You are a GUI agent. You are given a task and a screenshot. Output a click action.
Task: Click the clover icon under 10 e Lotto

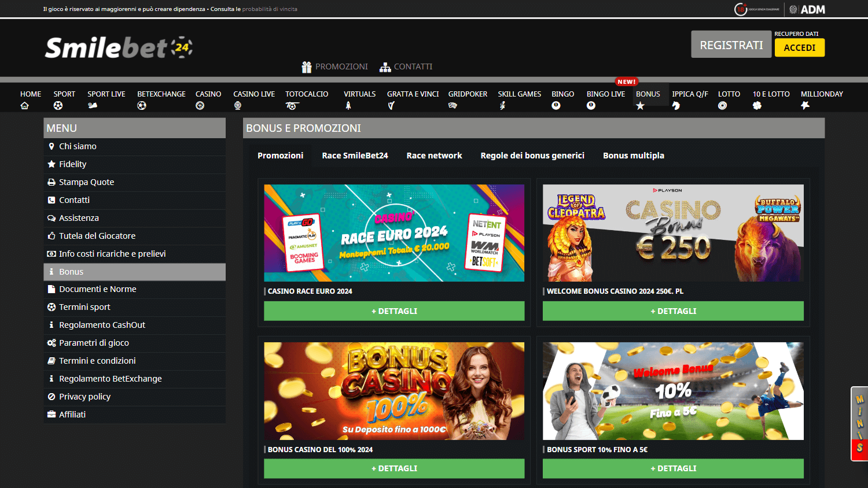pos(757,106)
